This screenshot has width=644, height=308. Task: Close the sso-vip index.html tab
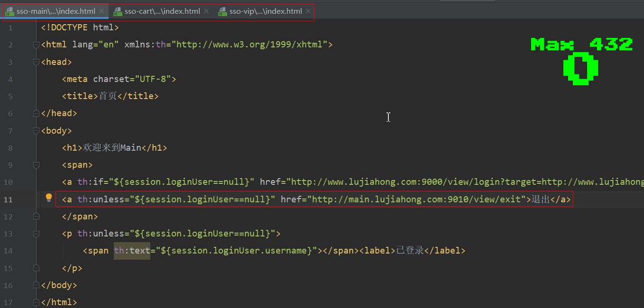coord(308,11)
